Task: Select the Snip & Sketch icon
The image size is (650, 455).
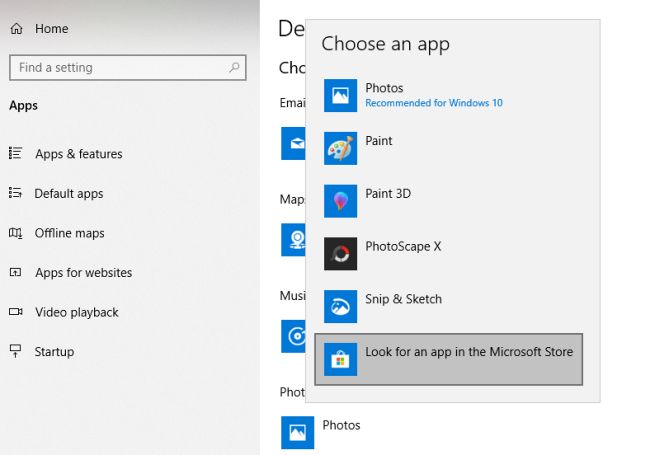Action: click(340, 306)
